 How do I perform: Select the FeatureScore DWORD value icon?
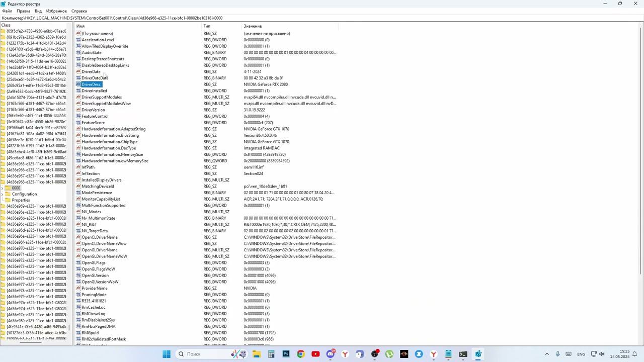point(78,123)
